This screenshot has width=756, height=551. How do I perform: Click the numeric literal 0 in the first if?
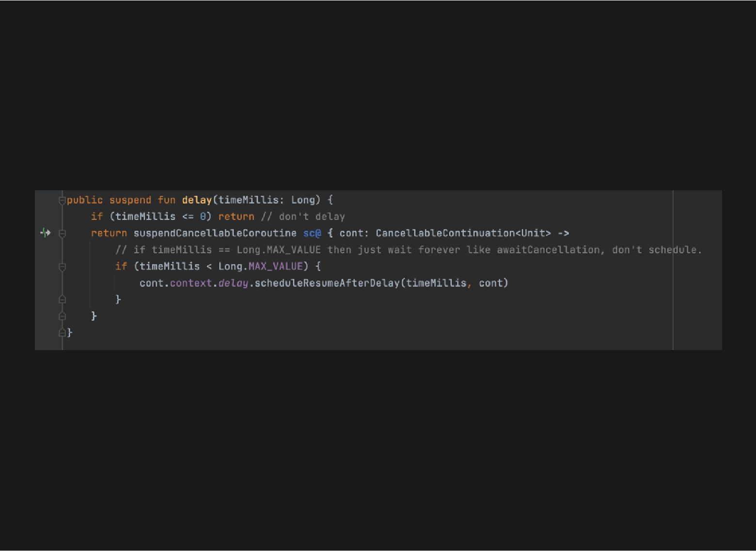click(x=203, y=216)
